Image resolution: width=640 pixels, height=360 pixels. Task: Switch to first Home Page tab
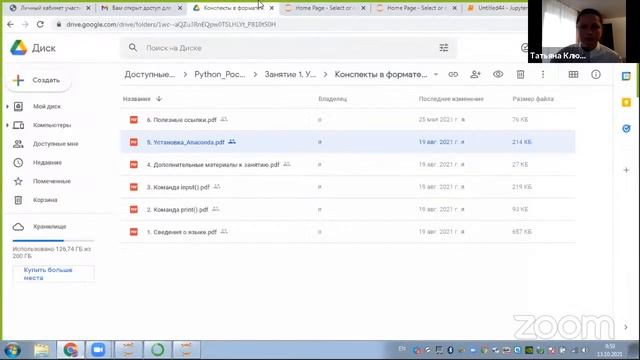pos(324,8)
